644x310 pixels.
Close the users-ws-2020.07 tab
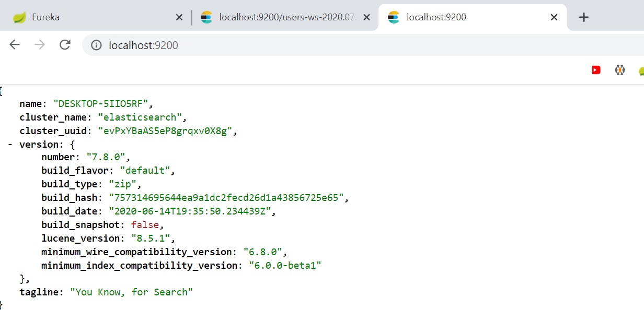coord(366,17)
